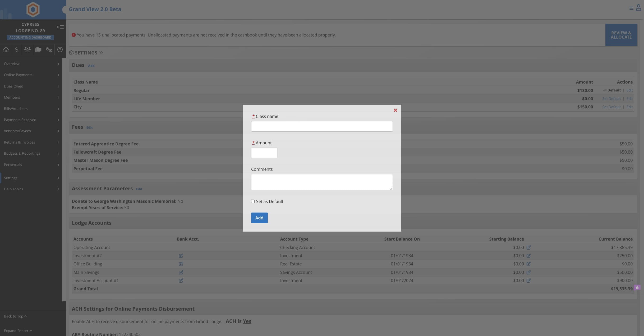This screenshot has height=336, width=644.
Task: Expand the Budgets & Reportings sidebar menu
Action: [x=31, y=153]
